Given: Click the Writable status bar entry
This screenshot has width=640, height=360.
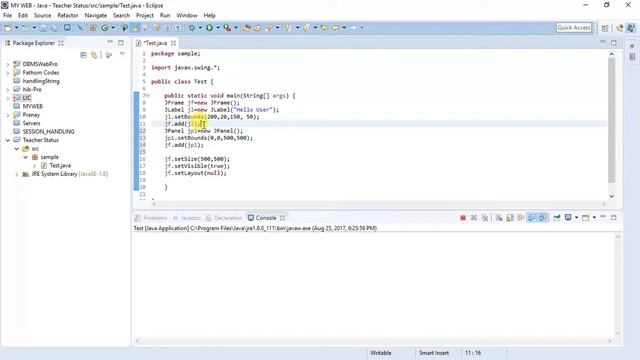Looking at the screenshot, I should 381,353.
